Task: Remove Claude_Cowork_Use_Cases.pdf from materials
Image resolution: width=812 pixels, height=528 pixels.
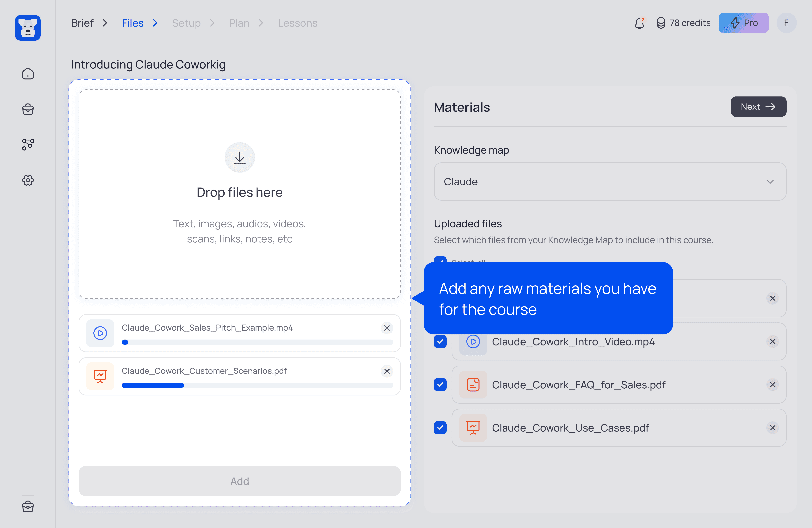Action: (772, 428)
